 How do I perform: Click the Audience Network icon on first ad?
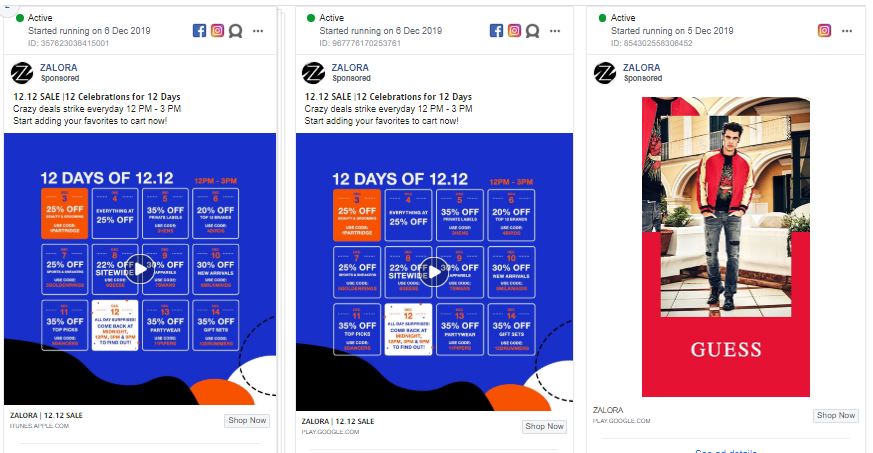point(236,31)
